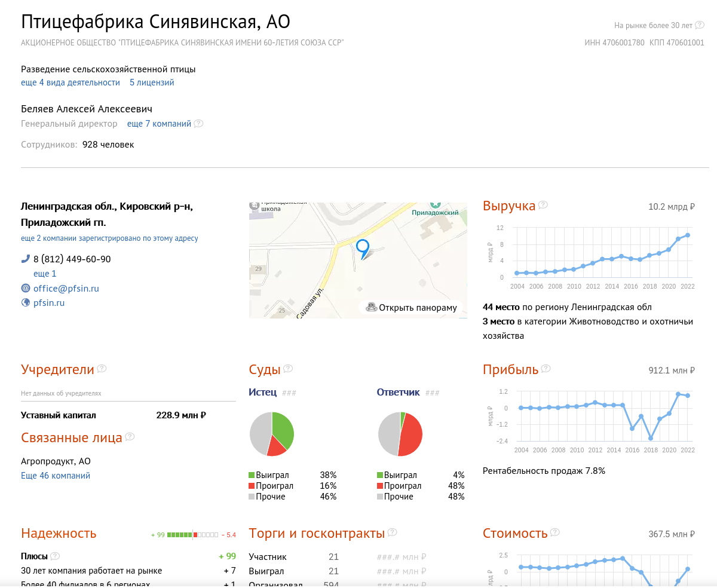
Task: Click 'Разведение сельскохозяйственной птицы' activity text
Action: tap(108, 69)
